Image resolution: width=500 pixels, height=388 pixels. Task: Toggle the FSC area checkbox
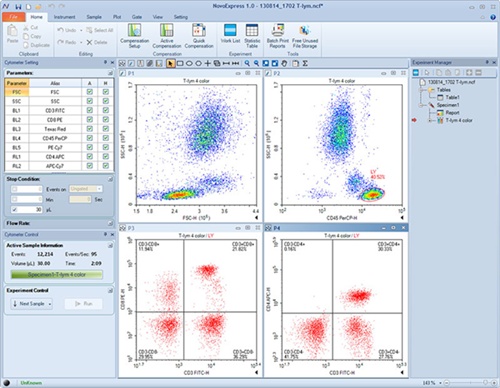click(x=90, y=92)
